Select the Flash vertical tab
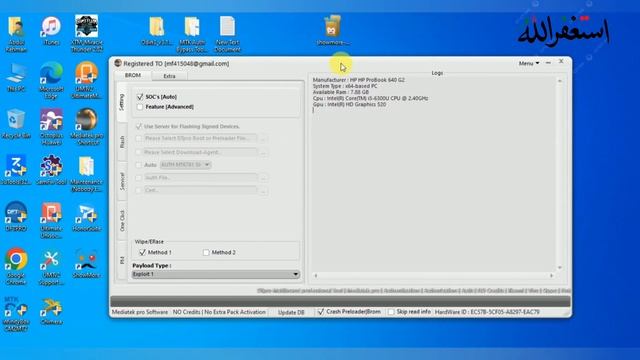The width and height of the screenshot is (640, 360). pos(122,142)
